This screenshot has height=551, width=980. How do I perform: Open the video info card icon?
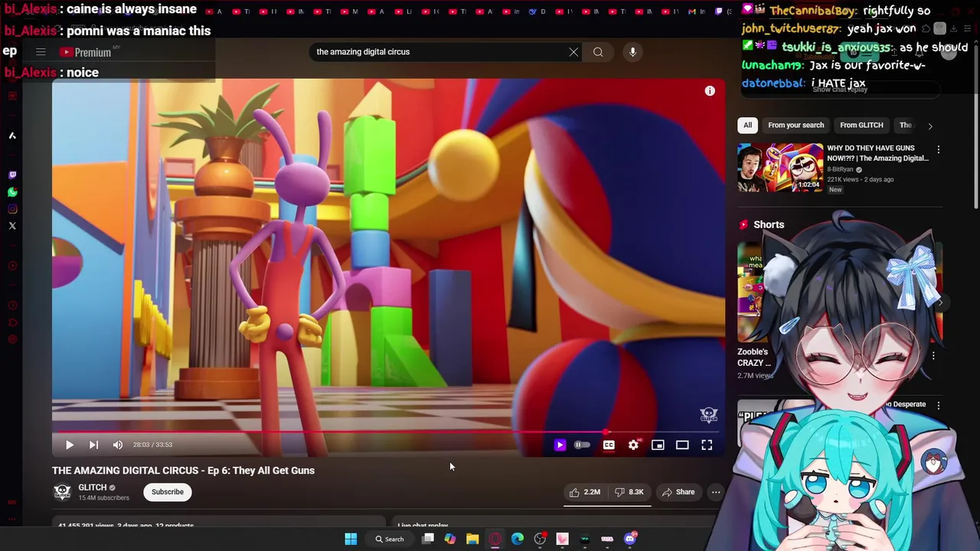710,91
